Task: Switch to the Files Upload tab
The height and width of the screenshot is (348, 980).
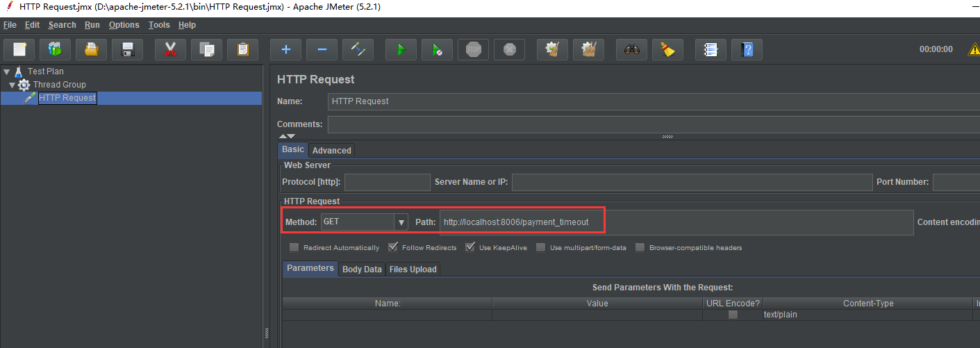Action: tap(413, 269)
